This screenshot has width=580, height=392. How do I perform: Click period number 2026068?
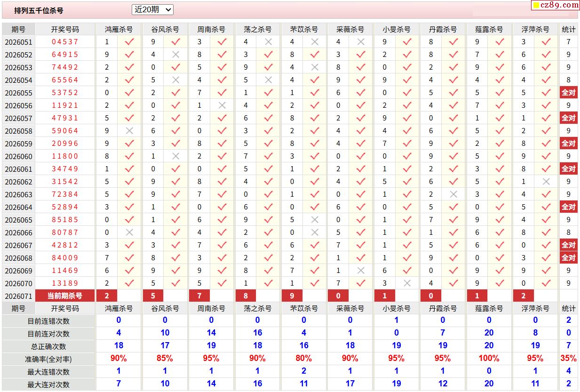18,258
